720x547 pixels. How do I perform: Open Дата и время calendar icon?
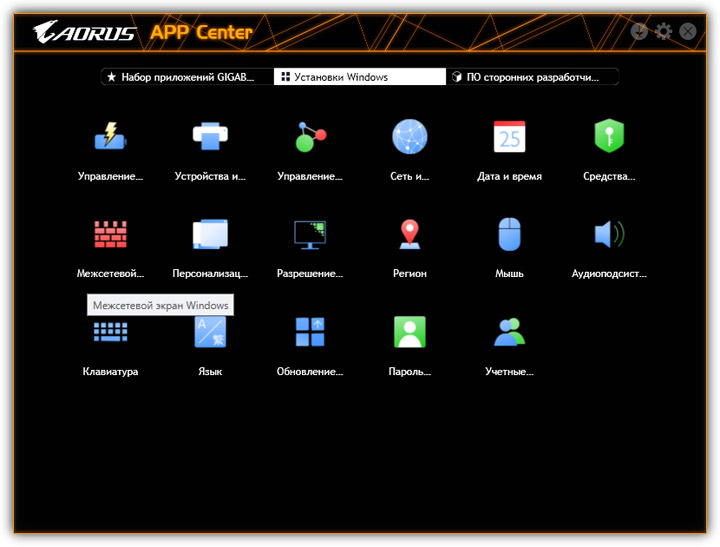pos(509,136)
